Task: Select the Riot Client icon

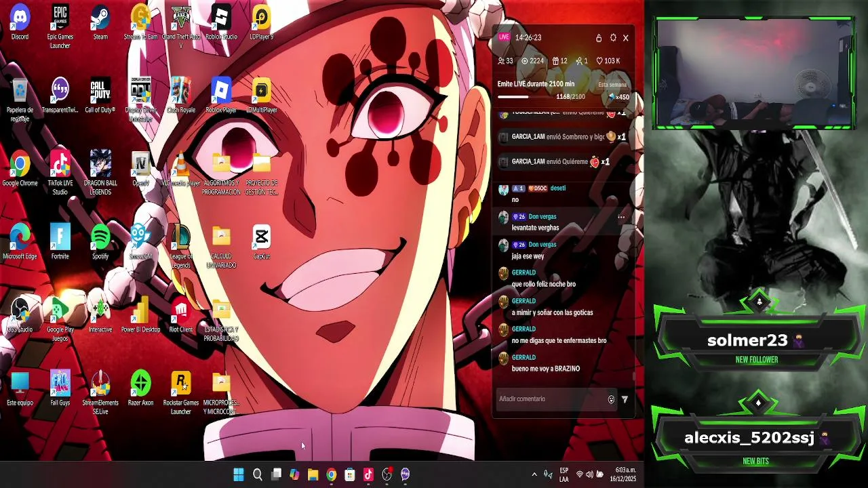Action: [180, 314]
